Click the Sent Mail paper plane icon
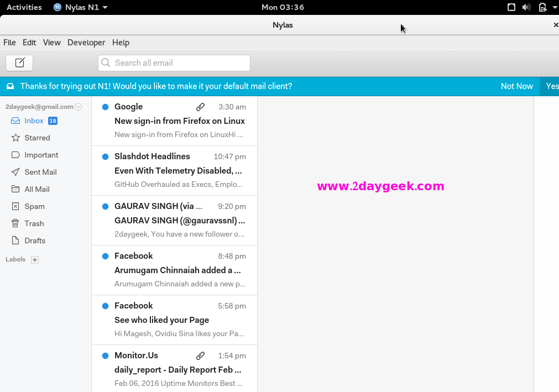This screenshot has width=559, height=392. pos(15,172)
